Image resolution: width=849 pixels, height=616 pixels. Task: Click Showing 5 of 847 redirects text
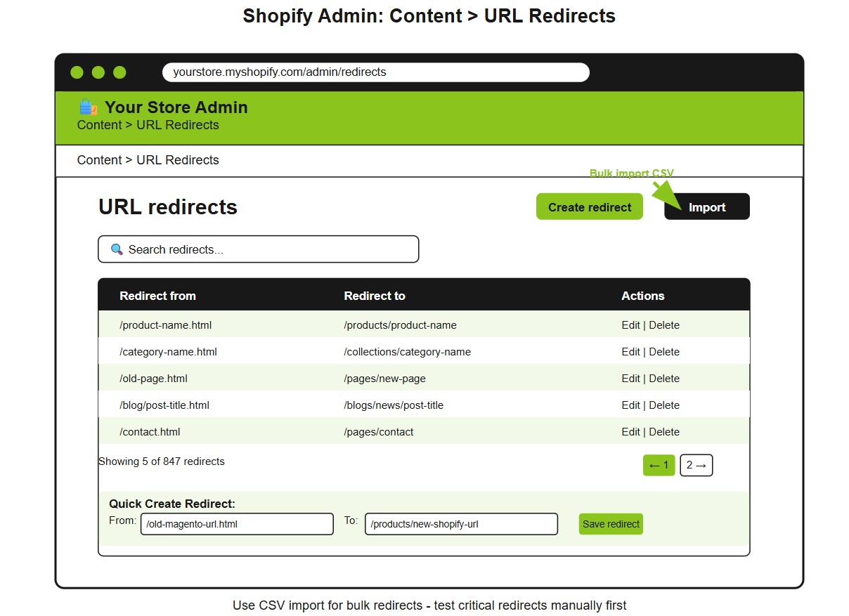pos(162,461)
